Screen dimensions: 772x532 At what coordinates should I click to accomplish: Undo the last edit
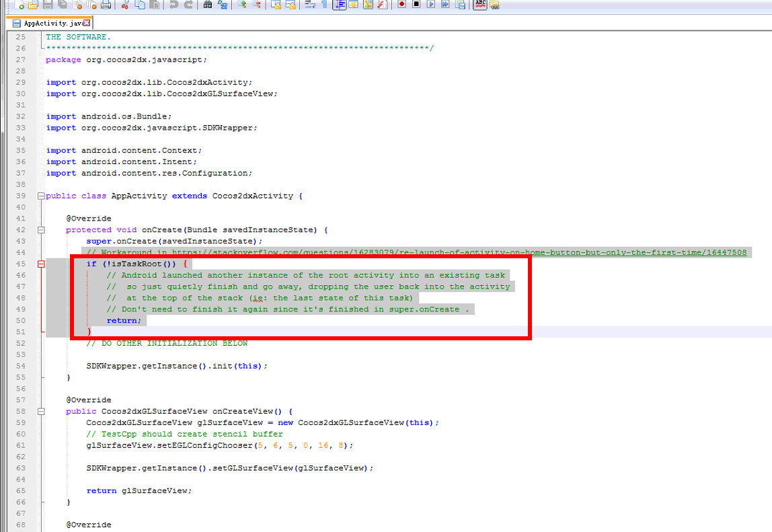[173, 5]
